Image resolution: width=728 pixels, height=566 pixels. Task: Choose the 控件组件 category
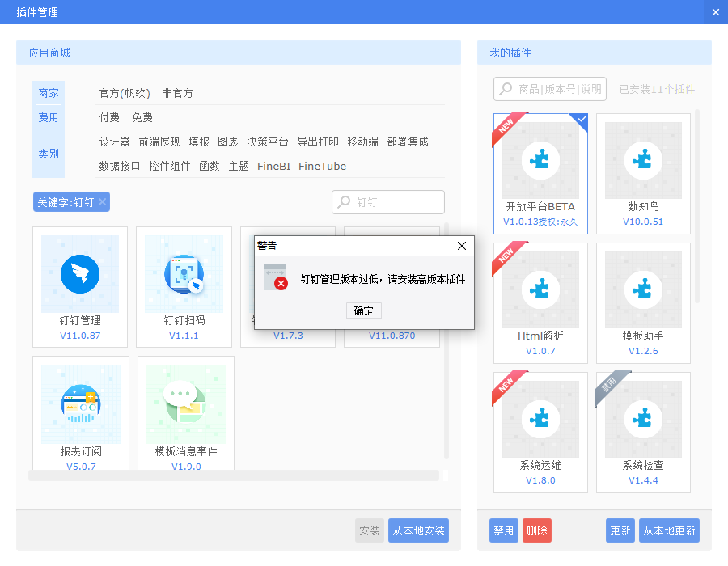pos(170,166)
